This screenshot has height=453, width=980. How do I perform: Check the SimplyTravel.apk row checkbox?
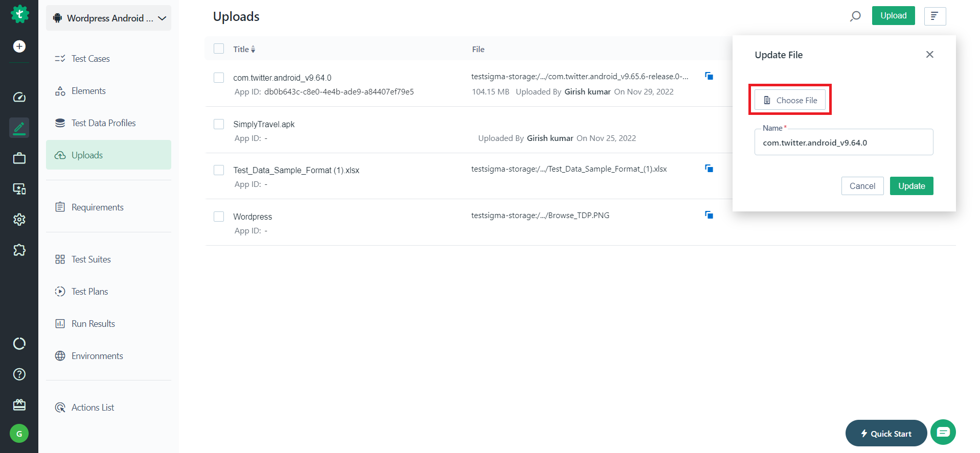point(219,124)
